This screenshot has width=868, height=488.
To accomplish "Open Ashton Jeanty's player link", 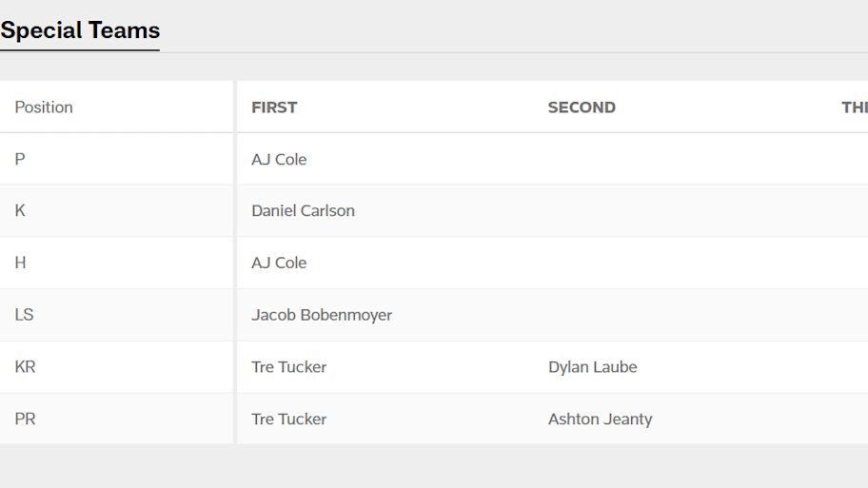I will click(600, 420).
